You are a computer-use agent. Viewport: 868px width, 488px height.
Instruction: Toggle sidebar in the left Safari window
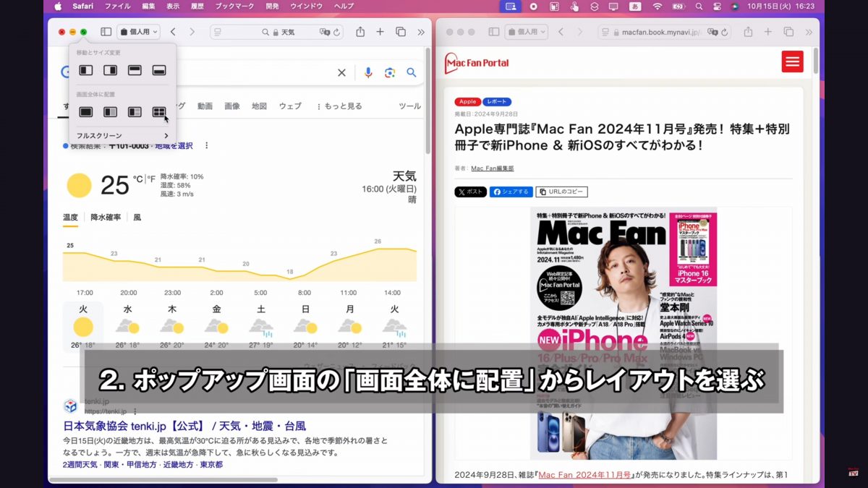106,32
